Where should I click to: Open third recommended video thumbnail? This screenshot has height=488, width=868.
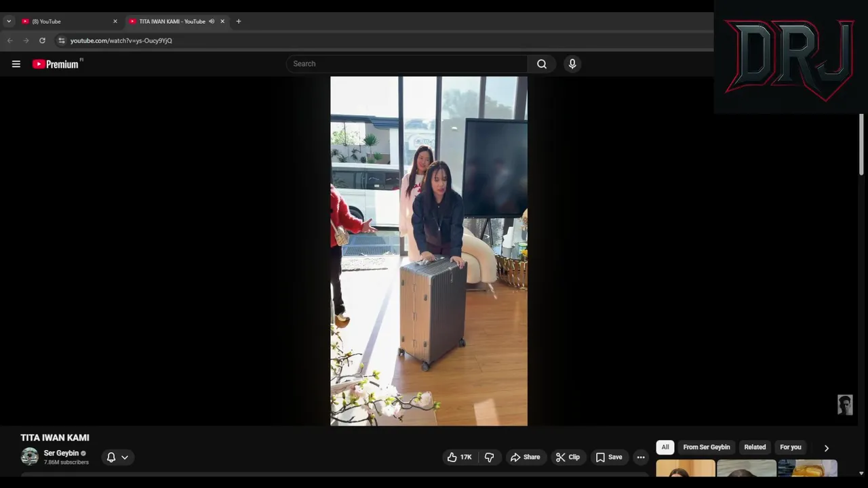tap(808, 469)
